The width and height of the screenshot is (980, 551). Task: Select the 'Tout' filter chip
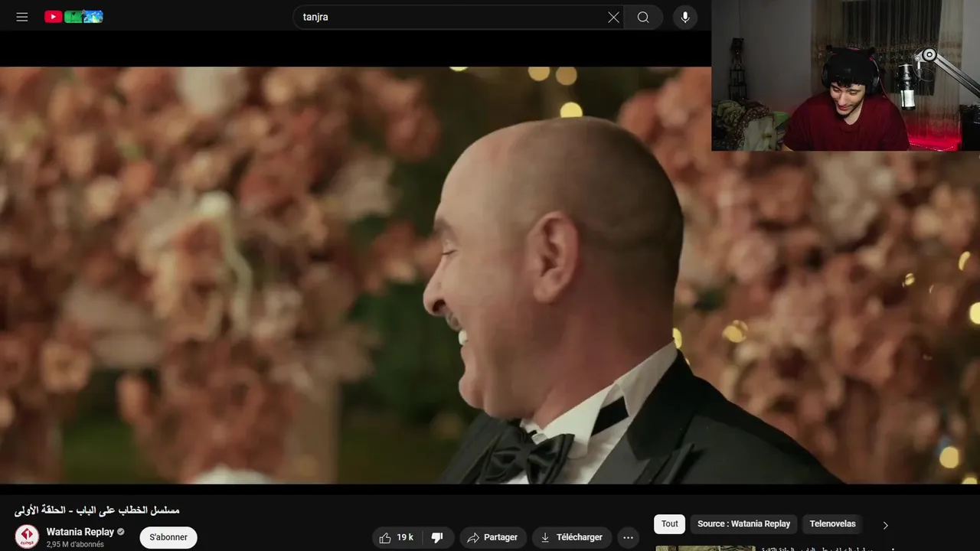670,524
